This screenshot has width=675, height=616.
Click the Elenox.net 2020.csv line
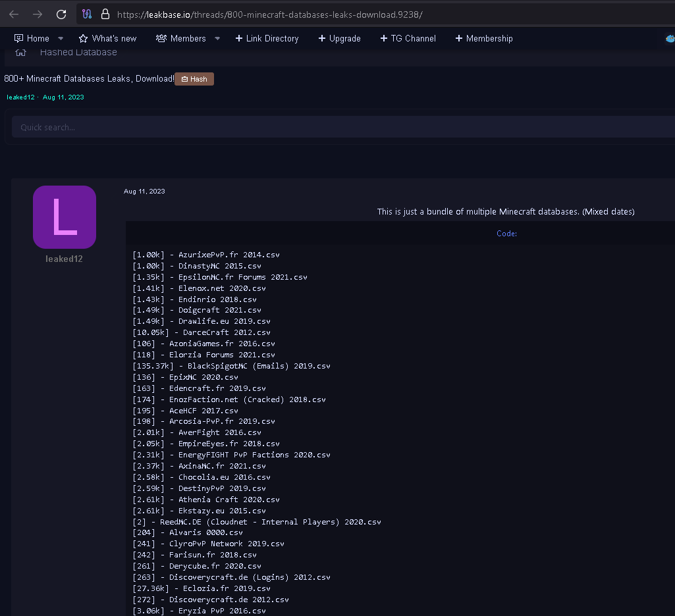(200, 288)
